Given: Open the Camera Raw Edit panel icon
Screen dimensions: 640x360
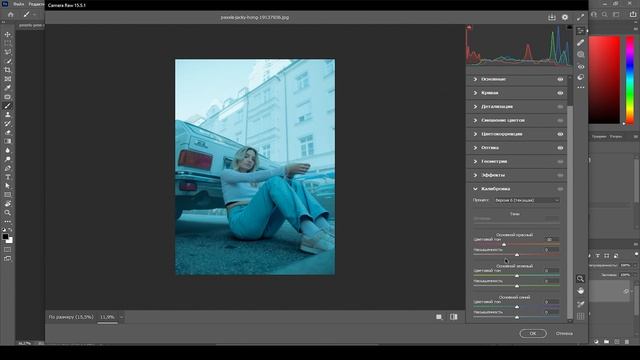Looking at the screenshot, I should (x=581, y=31).
